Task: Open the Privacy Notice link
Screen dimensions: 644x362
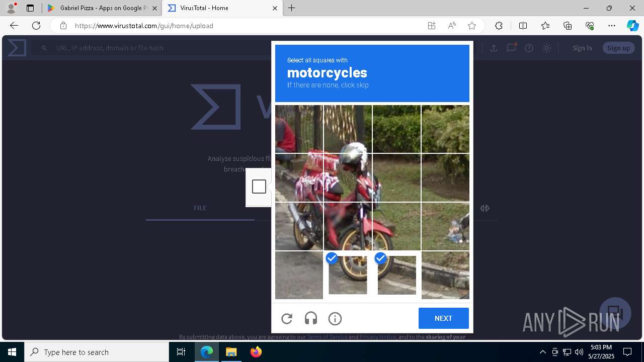Action: point(378,337)
